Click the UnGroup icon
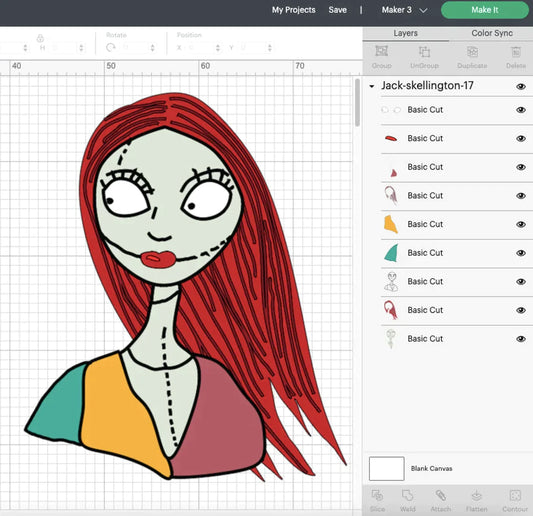This screenshot has height=516, width=533. point(424,52)
